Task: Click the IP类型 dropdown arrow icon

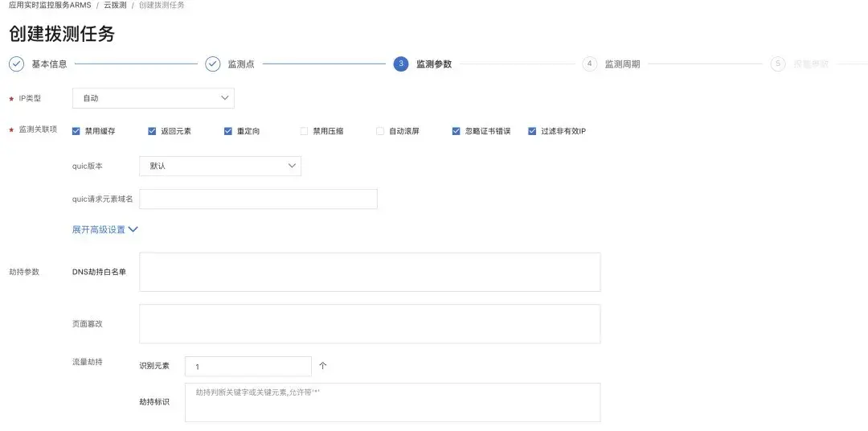Action: click(225, 97)
